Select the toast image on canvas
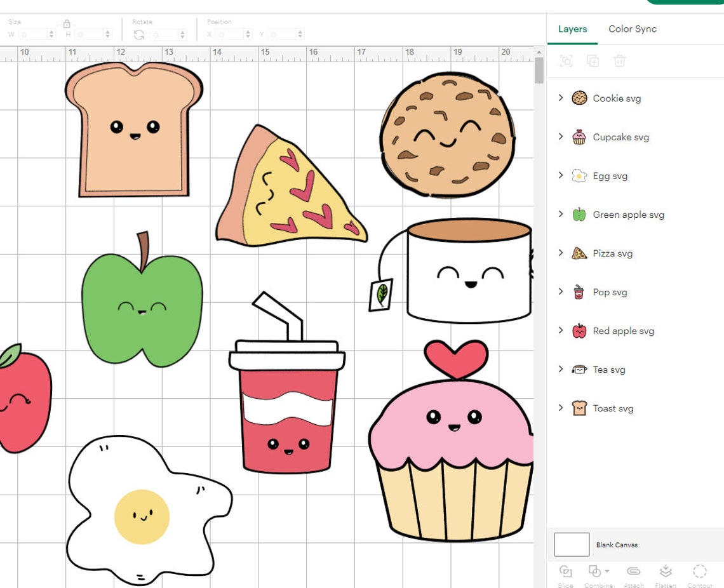This screenshot has height=588, width=724. click(134, 130)
